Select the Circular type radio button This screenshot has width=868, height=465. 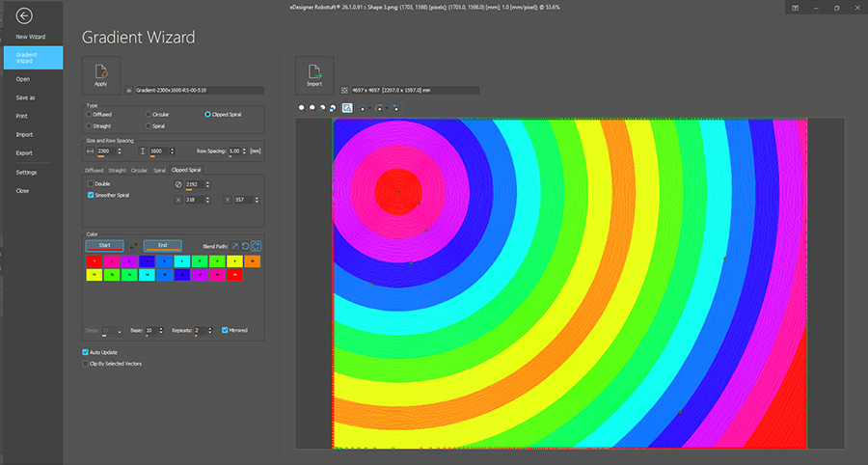pyautogui.click(x=148, y=115)
